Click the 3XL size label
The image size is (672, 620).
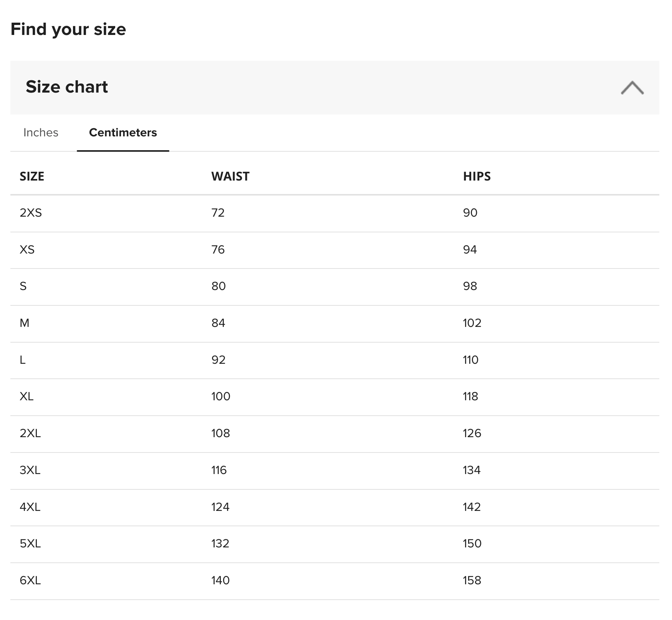coord(30,470)
